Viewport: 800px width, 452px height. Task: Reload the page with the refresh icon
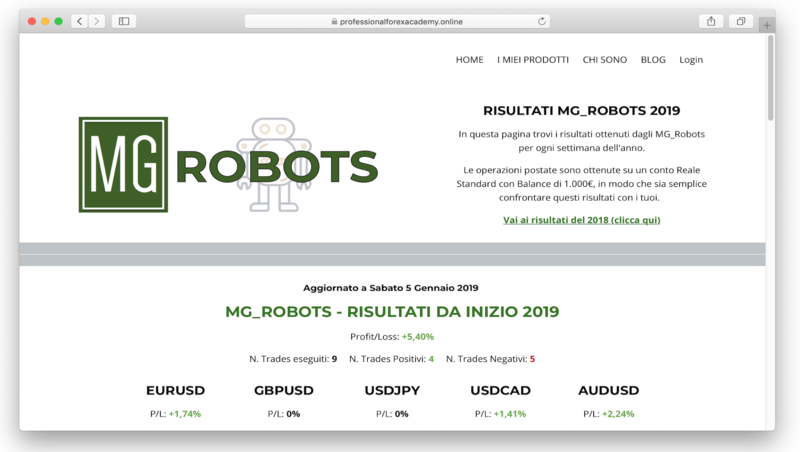click(x=542, y=21)
